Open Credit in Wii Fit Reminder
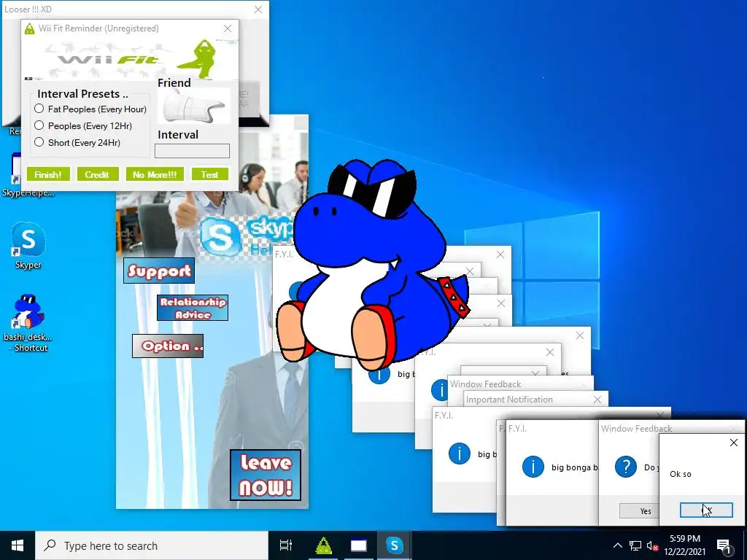 pyautogui.click(x=97, y=174)
